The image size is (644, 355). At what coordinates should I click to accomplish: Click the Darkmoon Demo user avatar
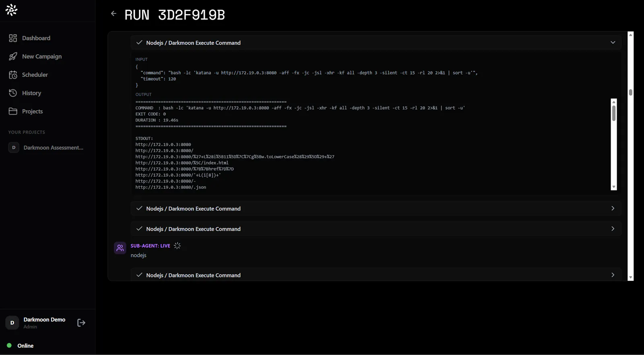[12, 323]
